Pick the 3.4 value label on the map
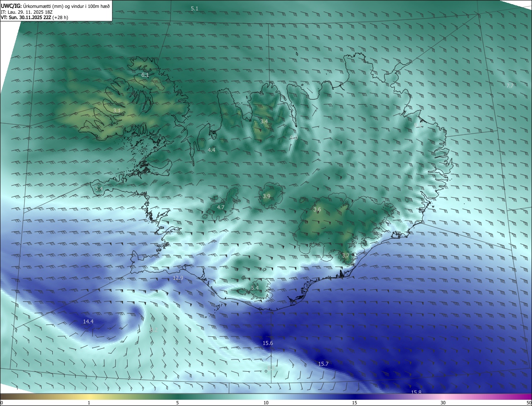 [264, 122]
